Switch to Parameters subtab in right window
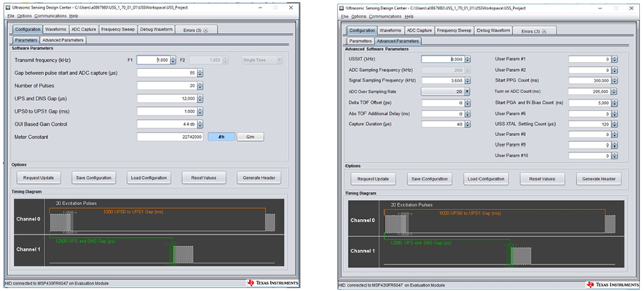This screenshot has height=291, width=644. (x=361, y=41)
